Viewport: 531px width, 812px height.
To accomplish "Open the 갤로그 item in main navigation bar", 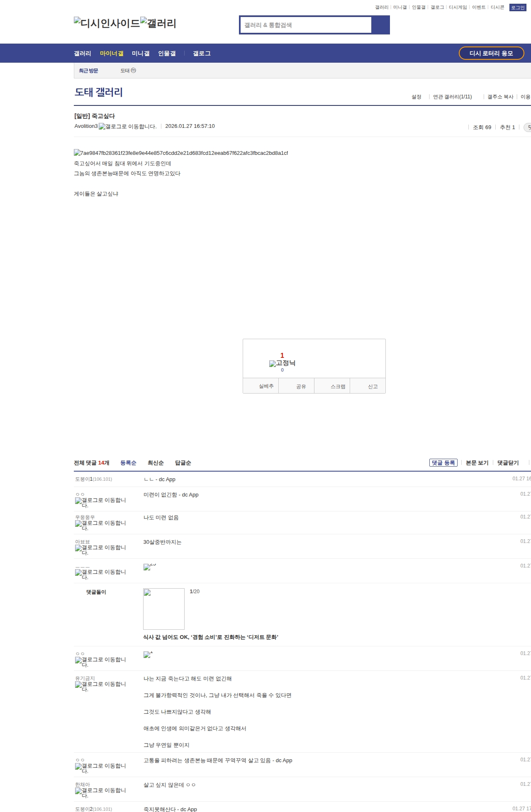I will coord(202,53).
